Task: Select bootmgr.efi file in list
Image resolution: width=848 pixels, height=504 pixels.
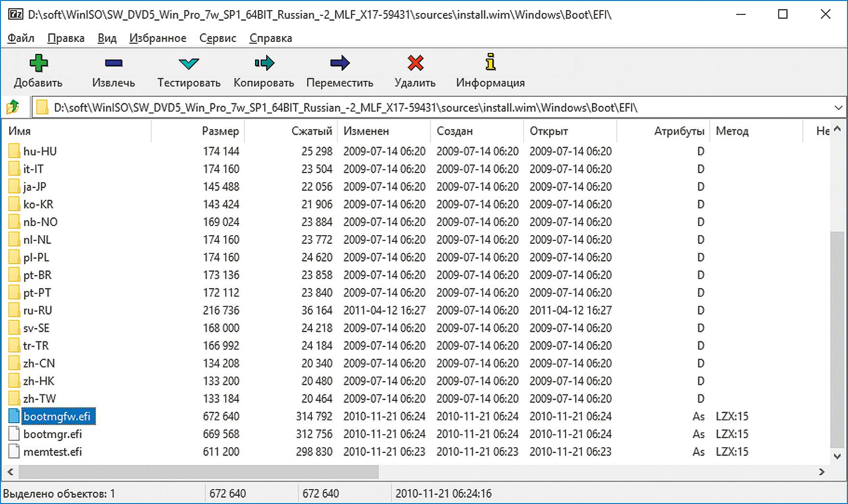Action: (x=52, y=434)
